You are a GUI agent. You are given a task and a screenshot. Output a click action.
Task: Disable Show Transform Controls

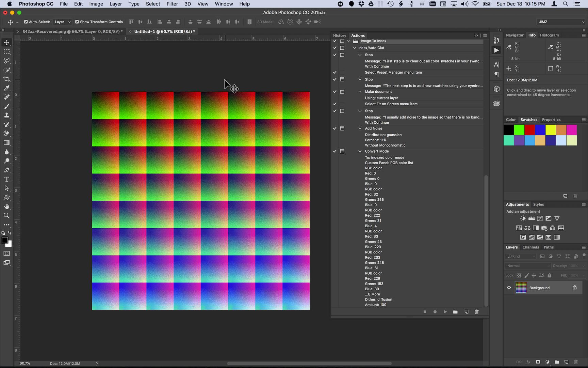point(77,22)
